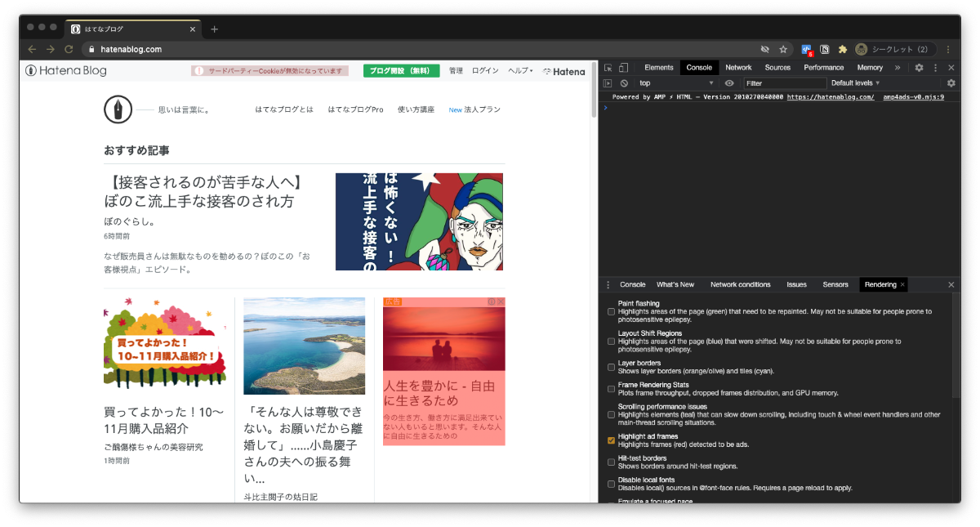Switch to the Performance tab
This screenshot has height=527, width=980.
[823, 68]
